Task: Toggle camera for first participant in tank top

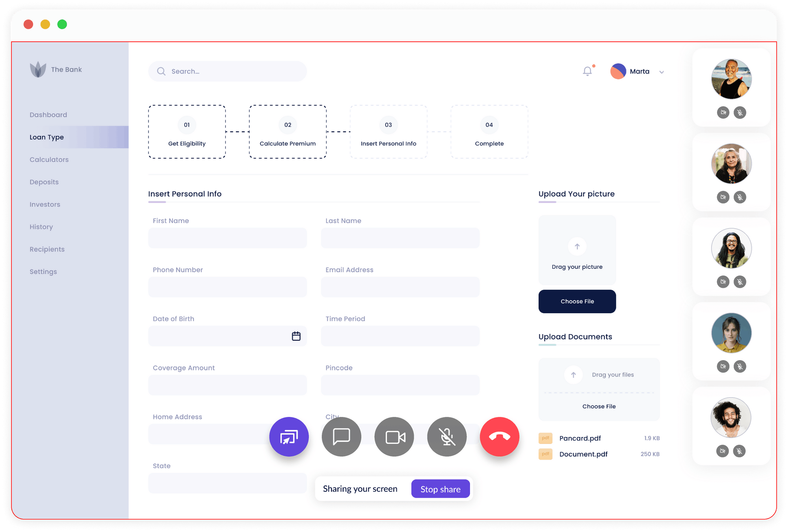Action: (723, 113)
